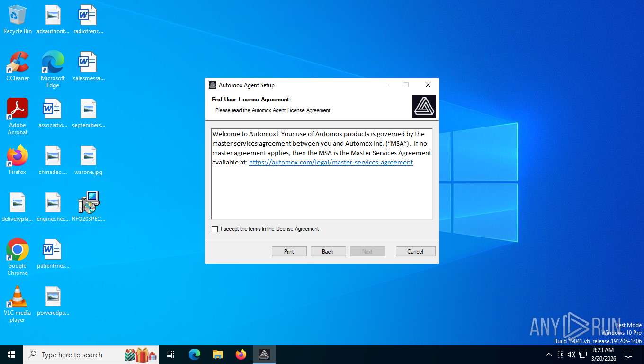Open the Action Center notifications
The height and width of the screenshot is (364, 644).
pos(628,355)
